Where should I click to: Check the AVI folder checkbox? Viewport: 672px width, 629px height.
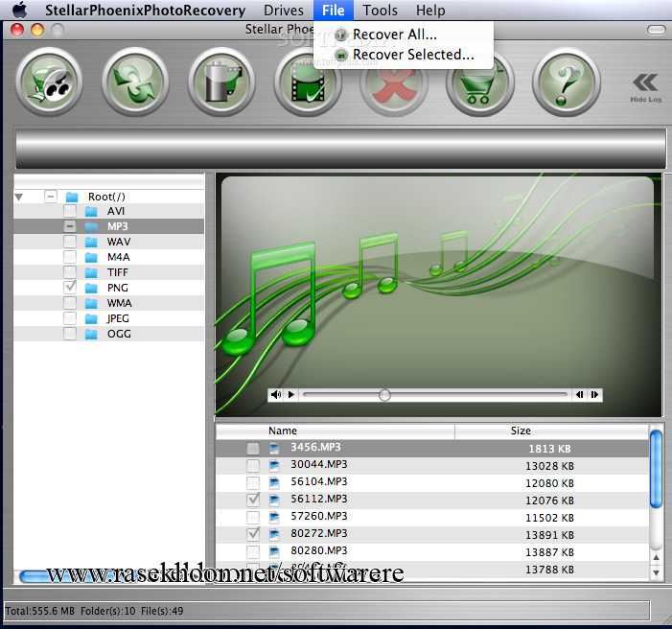click(x=70, y=211)
